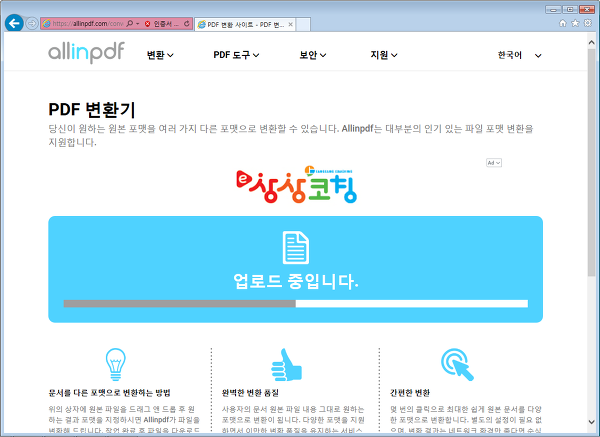Click the Ad options dropdown badge
The width and height of the screenshot is (600, 437).
pyautogui.click(x=494, y=163)
